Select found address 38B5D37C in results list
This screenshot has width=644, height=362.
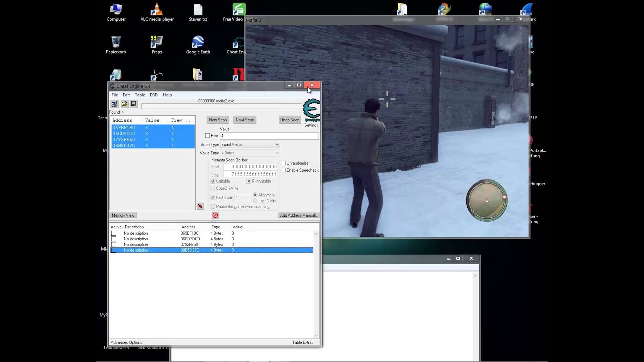coord(152,146)
